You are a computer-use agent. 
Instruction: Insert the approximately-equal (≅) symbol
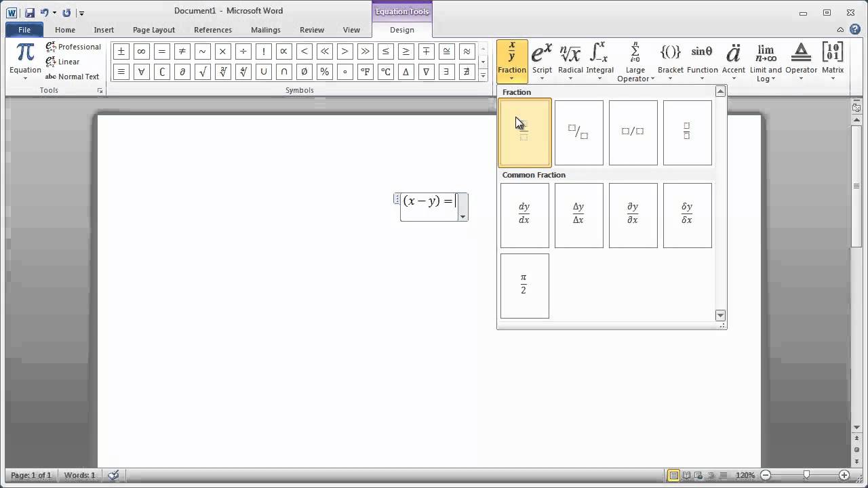pos(446,52)
